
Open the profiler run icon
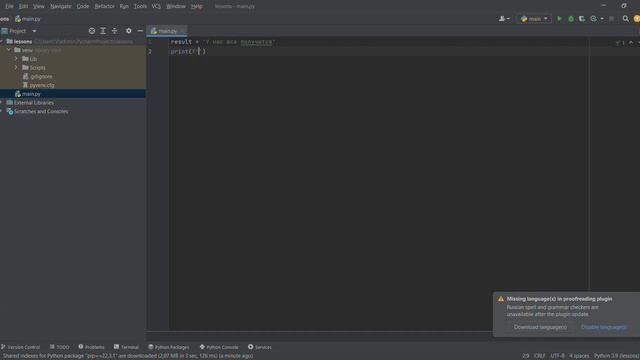tap(593, 19)
